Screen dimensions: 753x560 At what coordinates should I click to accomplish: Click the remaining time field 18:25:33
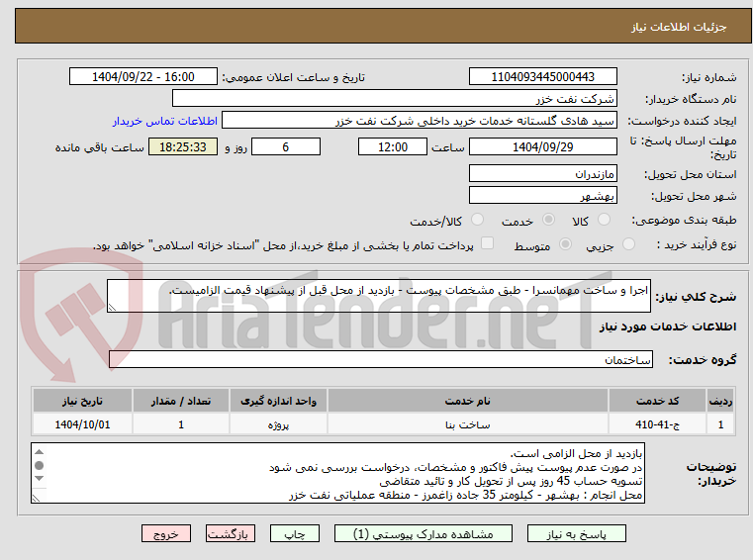coord(183,147)
